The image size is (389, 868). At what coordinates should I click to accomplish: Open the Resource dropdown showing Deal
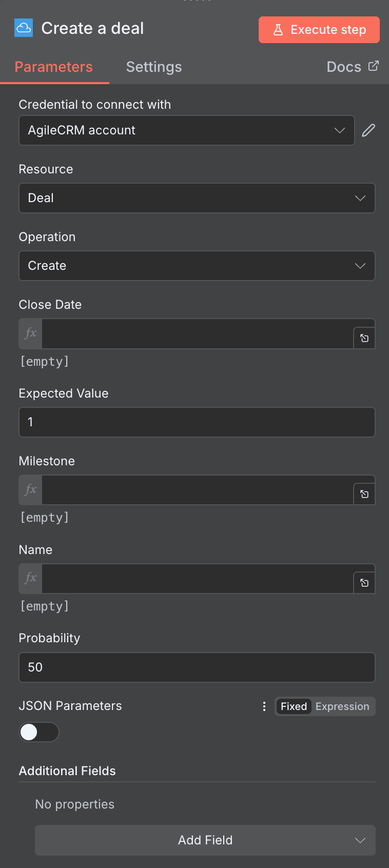pos(197,198)
